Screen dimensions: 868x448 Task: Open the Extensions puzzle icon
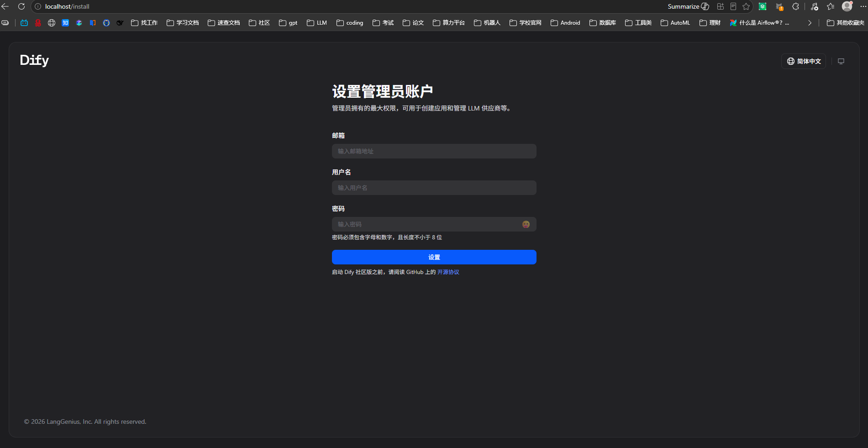795,6
